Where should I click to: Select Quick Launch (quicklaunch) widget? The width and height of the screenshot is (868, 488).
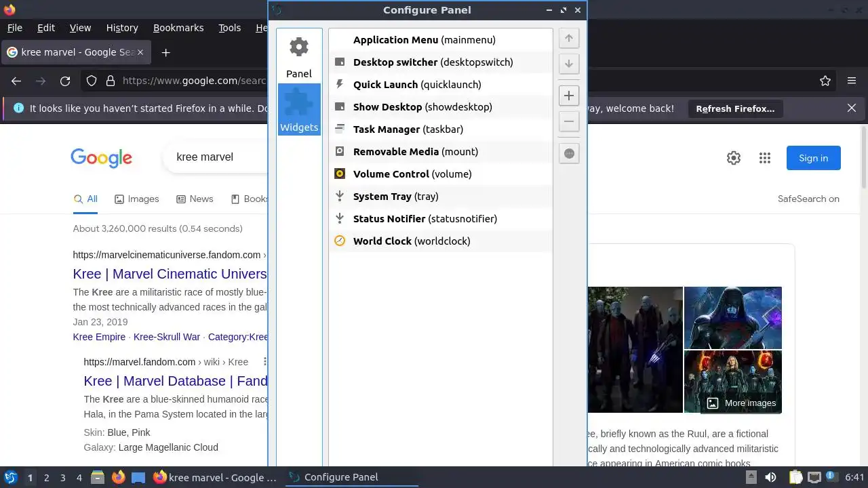point(441,85)
